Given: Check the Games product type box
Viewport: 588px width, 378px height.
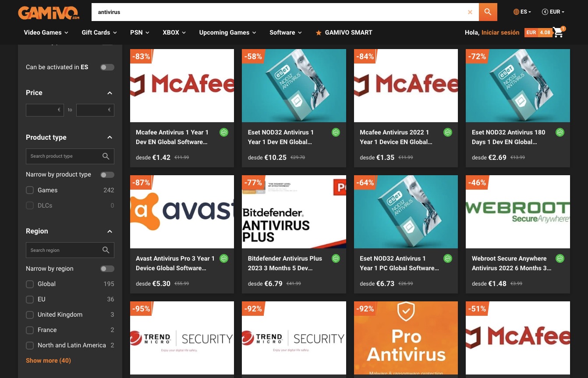Looking at the screenshot, I should tap(30, 190).
